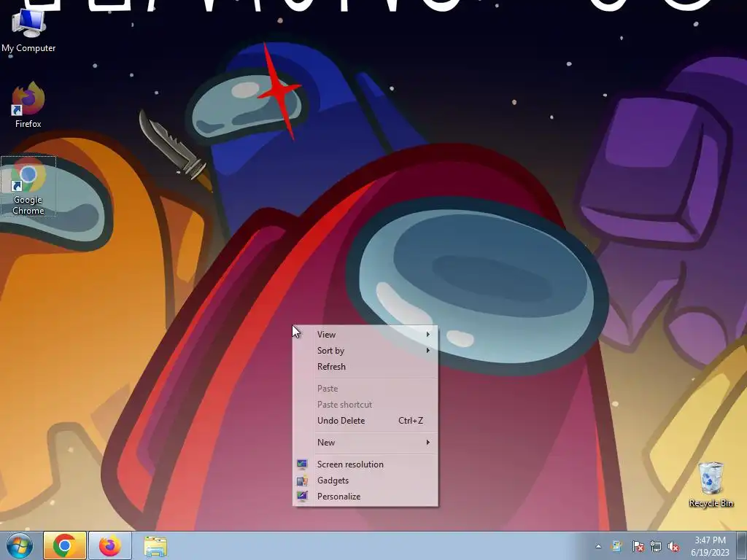
Task: Open the clock showing 3:47 PM
Action: [x=710, y=545]
